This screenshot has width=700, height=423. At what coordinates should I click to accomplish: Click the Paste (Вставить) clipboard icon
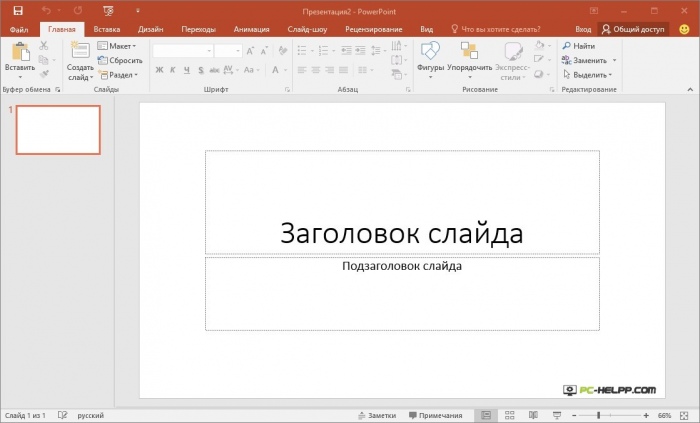coord(19,53)
